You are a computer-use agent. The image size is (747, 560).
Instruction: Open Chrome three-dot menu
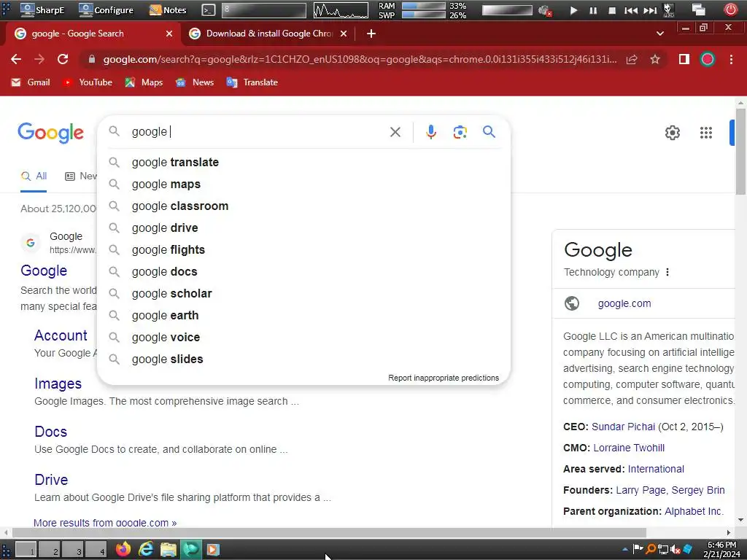[731, 59]
